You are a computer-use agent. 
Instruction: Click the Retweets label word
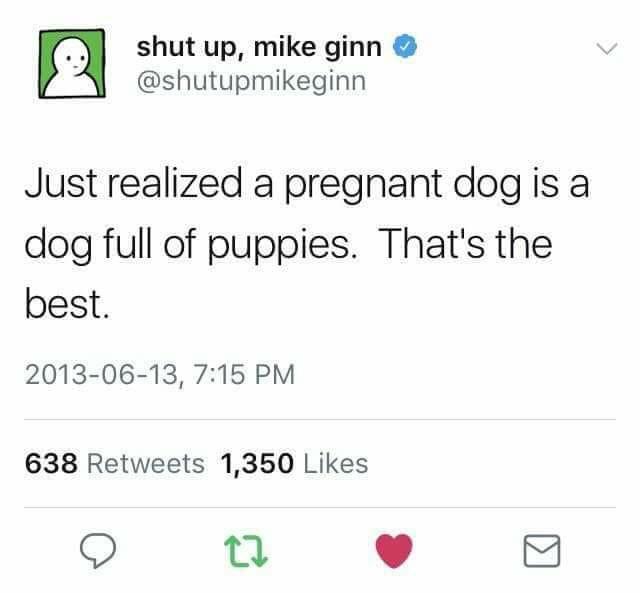pos(146,464)
